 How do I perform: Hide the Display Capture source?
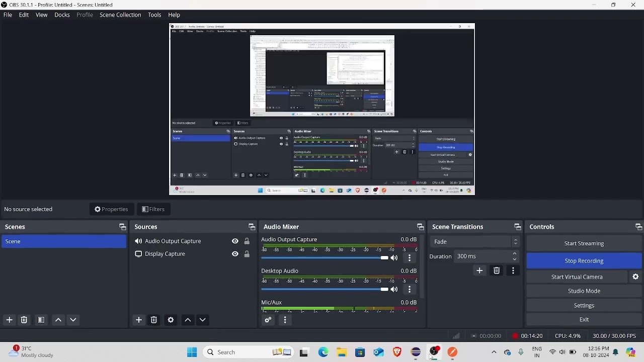(235, 254)
